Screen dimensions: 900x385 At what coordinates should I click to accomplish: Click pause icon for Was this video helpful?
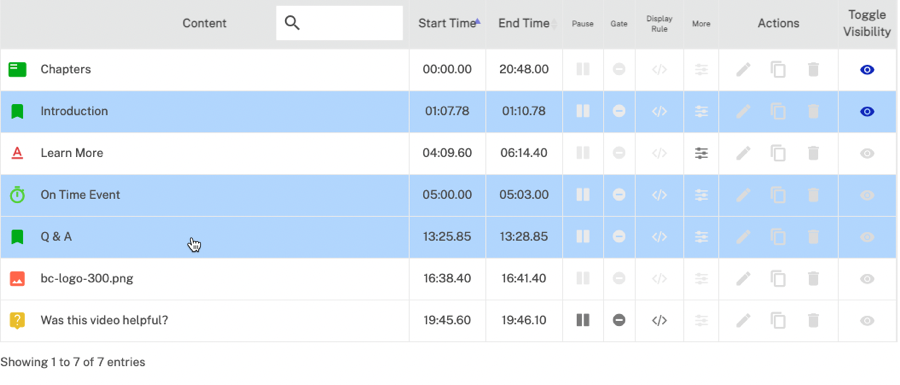click(583, 320)
